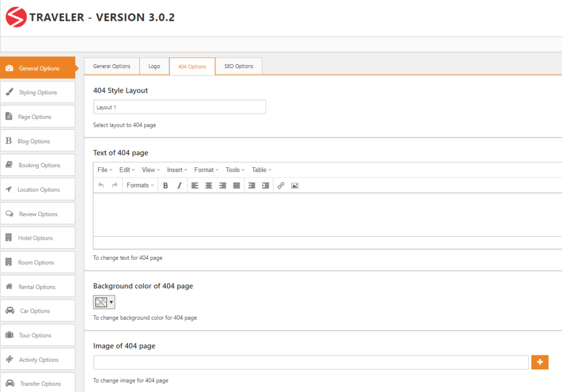This screenshot has height=392, width=562.
Task: Open the Table menu in editor
Action: click(261, 170)
